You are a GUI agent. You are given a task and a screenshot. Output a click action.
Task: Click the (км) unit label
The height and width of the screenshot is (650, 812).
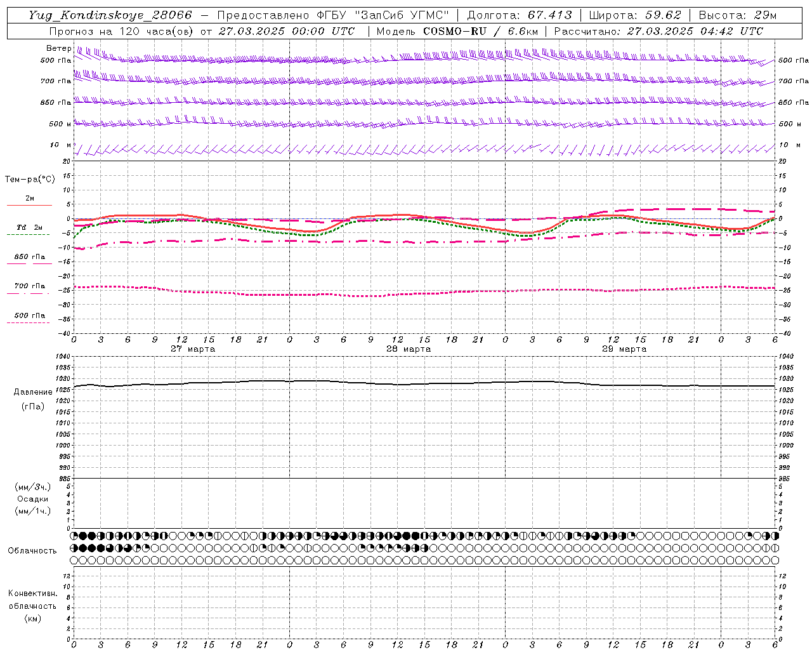coord(33,618)
